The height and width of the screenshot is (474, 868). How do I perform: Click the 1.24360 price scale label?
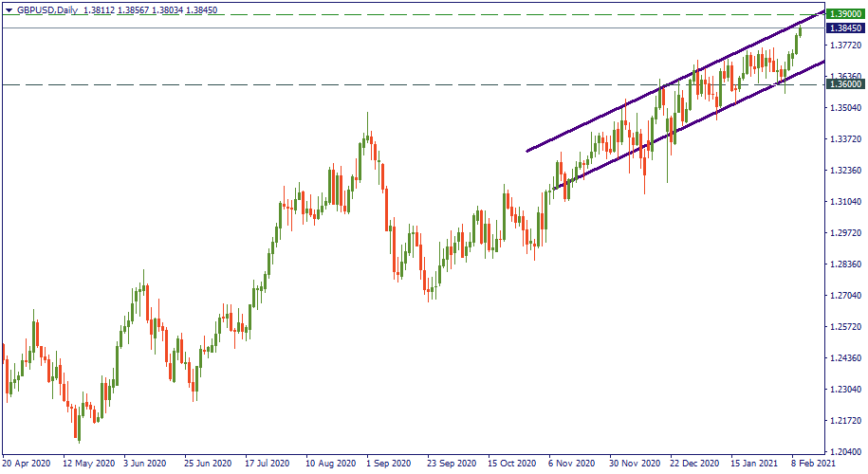843,358
